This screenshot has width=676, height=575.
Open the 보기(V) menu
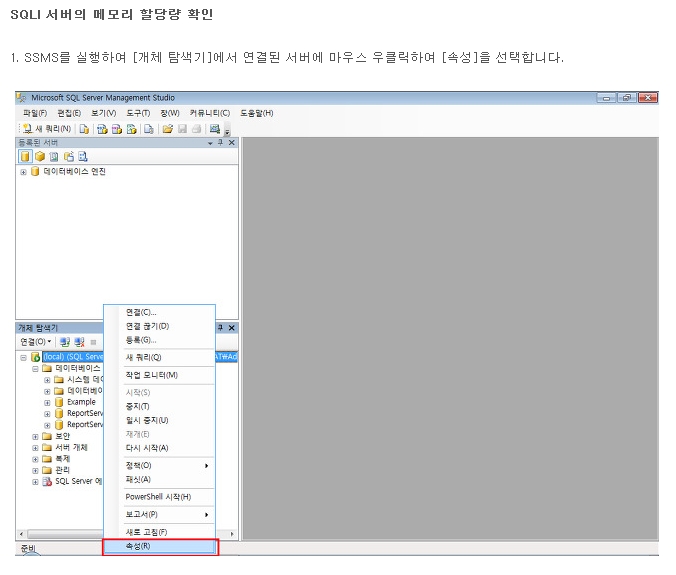point(103,113)
